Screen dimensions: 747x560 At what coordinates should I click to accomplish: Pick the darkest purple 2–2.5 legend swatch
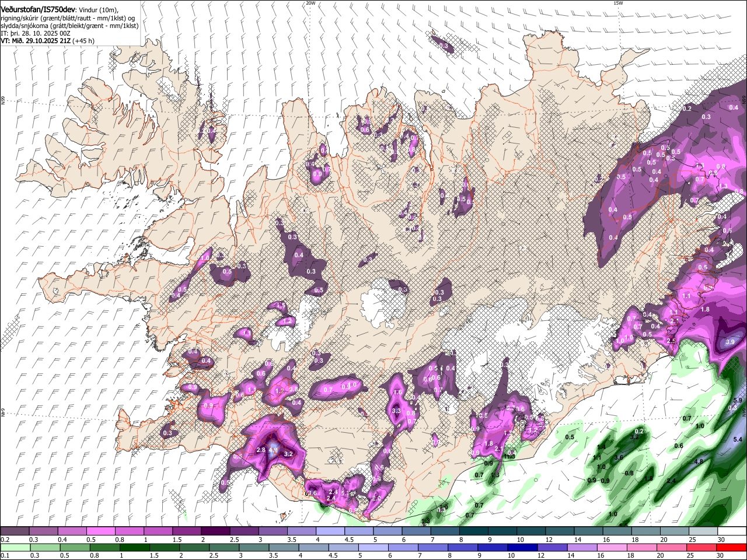click(x=216, y=531)
